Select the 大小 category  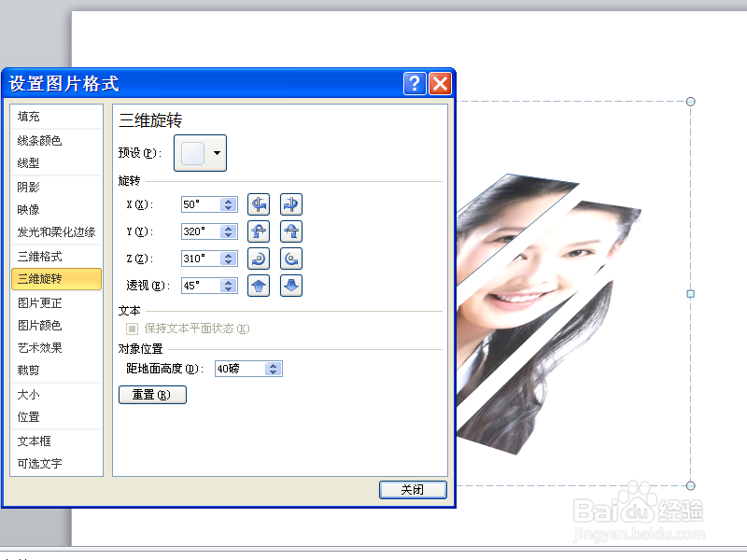click(56, 395)
